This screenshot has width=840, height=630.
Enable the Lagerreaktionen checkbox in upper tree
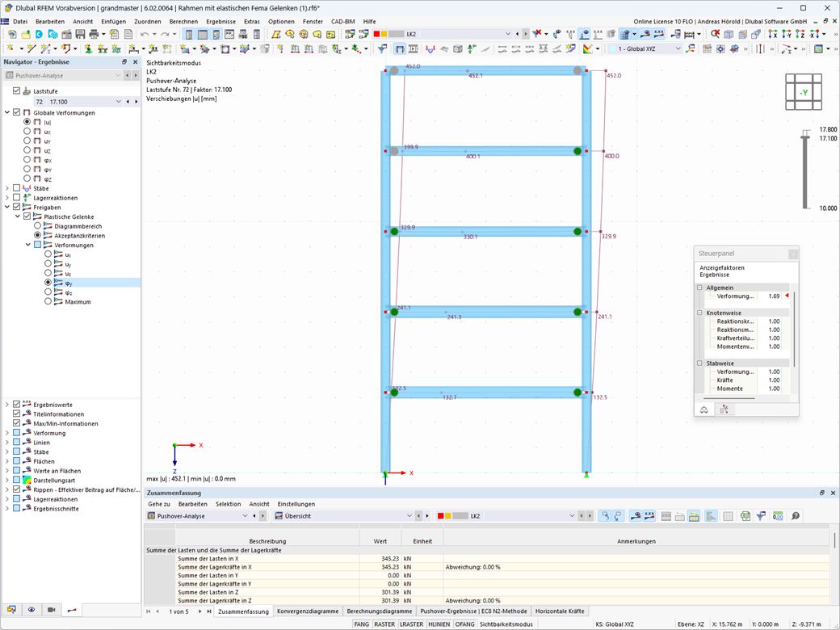17,198
